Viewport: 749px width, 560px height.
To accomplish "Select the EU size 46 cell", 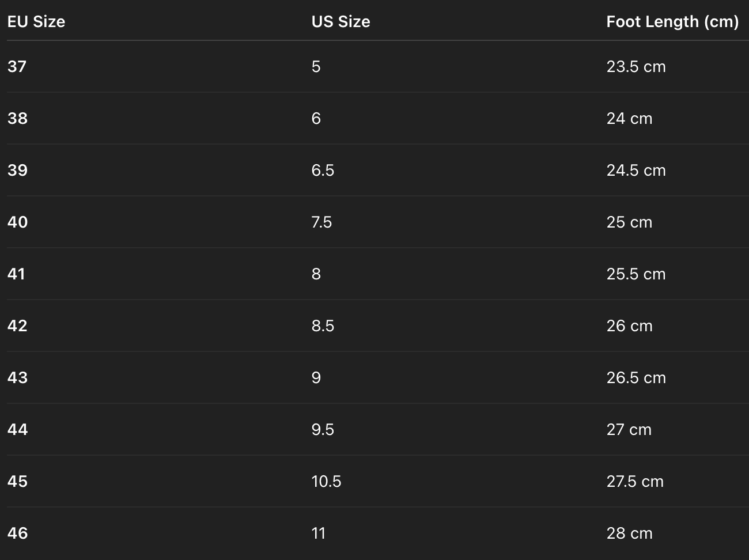I will click(17, 533).
